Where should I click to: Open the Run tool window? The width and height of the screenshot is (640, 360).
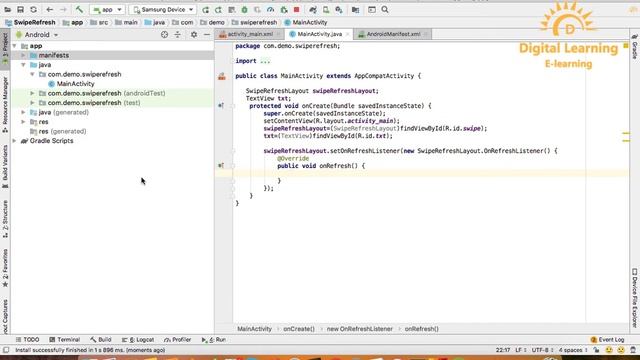click(x=213, y=340)
